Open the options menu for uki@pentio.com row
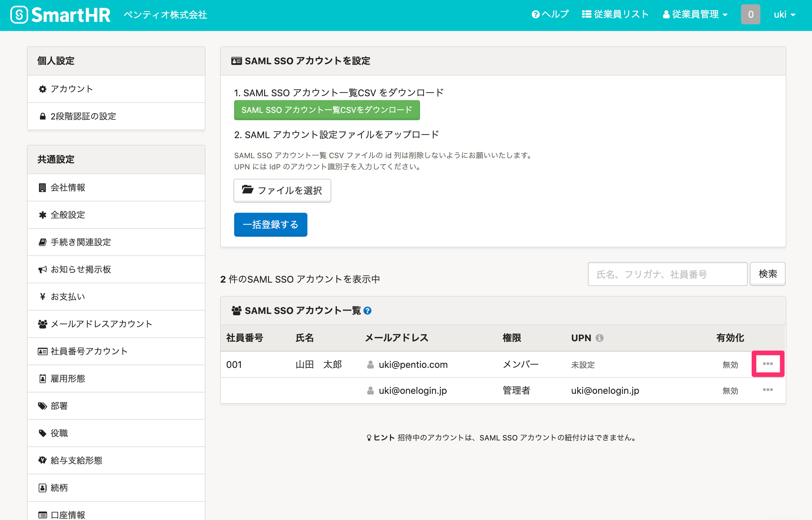 pos(768,364)
